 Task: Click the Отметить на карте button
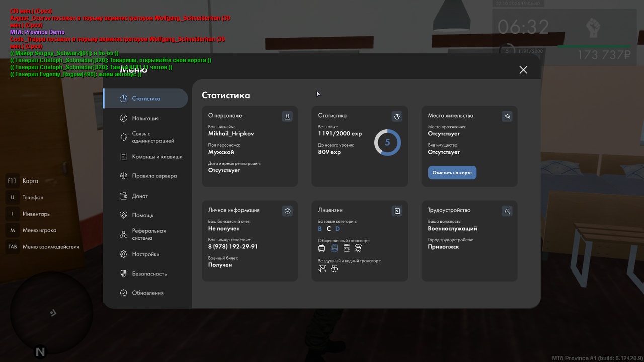tap(452, 173)
